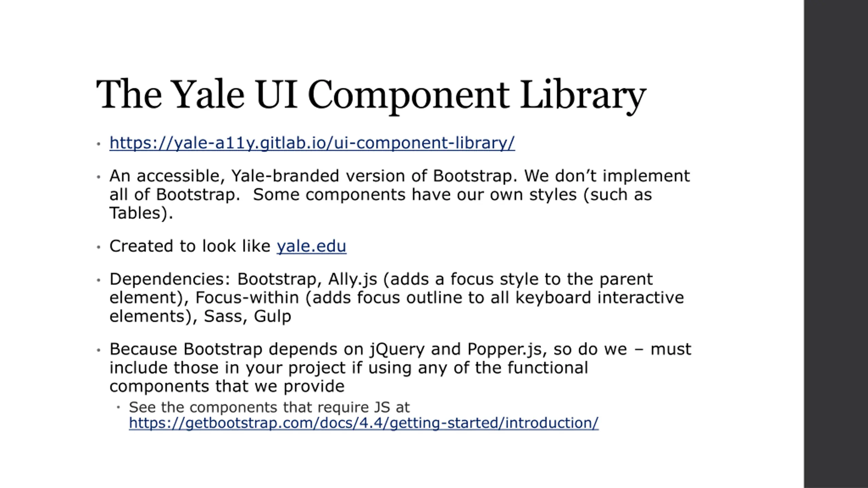The height and width of the screenshot is (488, 868).
Task: Open the getbootstrap.com getting-started introduction link
Action: tap(363, 423)
